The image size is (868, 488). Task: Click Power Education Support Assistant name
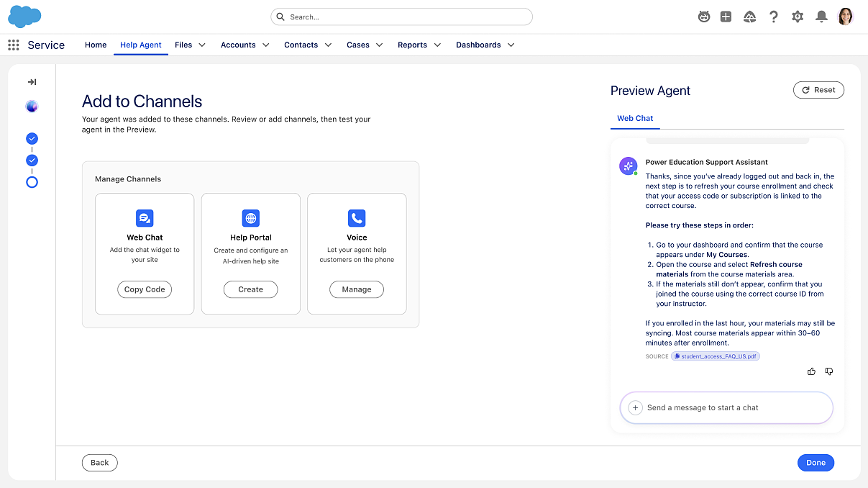[707, 162]
